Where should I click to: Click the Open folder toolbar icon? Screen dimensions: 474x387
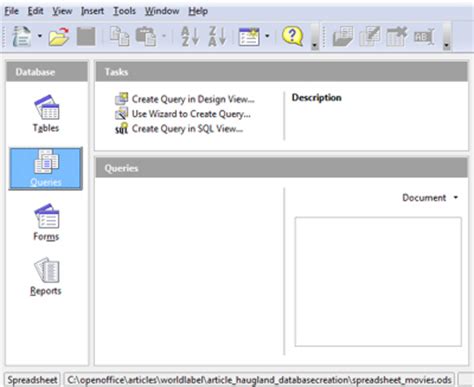pyautogui.click(x=59, y=36)
